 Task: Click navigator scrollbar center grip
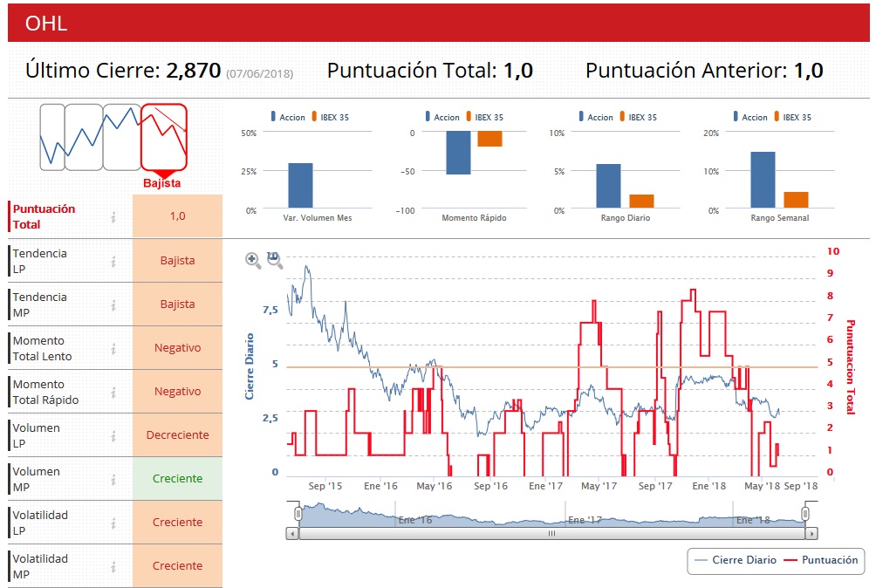pos(552,533)
